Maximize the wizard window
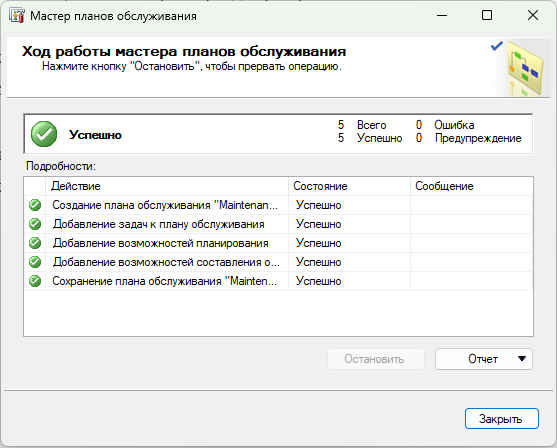Image resolution: width=557 pixels, height=448 pixels. click(x=487, y=15)
